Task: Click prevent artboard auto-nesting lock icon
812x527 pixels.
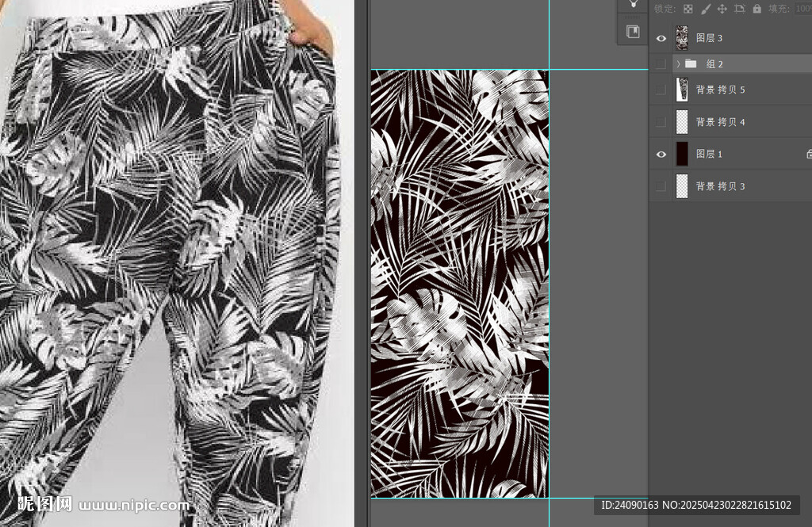Action: coord(740,9)
